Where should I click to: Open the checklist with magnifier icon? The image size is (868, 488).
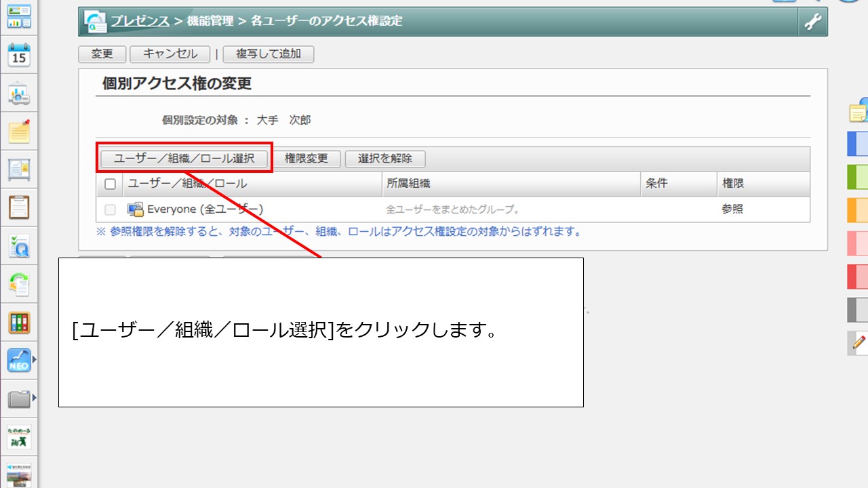pos(19,246)
